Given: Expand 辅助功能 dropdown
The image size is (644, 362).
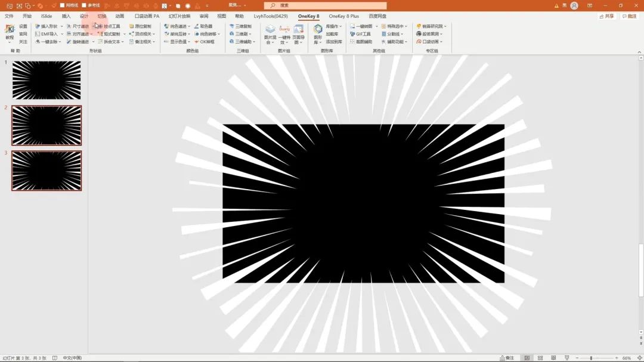Looking at the screenshot, I should pos(406,42).
